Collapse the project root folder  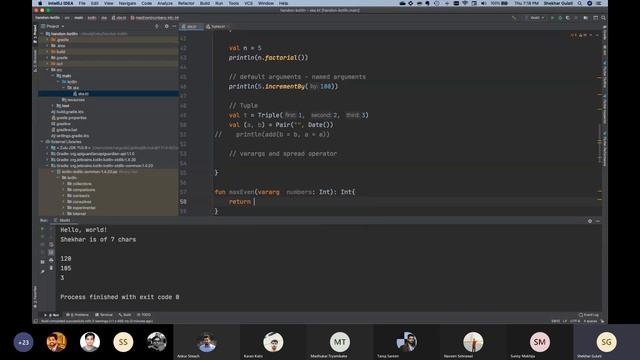(x=42, y=34)
